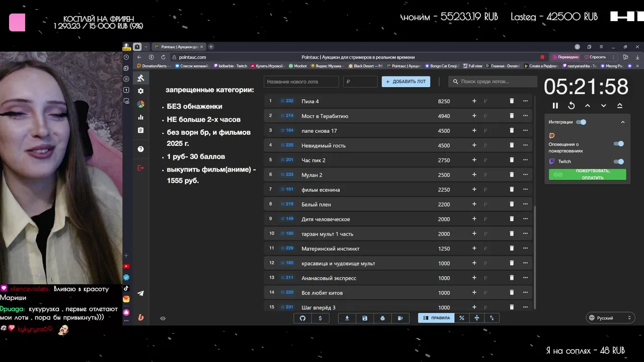644x362 pixels.
Task: Open more options for lot Ананасовый экспресс
Action: [x=525, y=278]
